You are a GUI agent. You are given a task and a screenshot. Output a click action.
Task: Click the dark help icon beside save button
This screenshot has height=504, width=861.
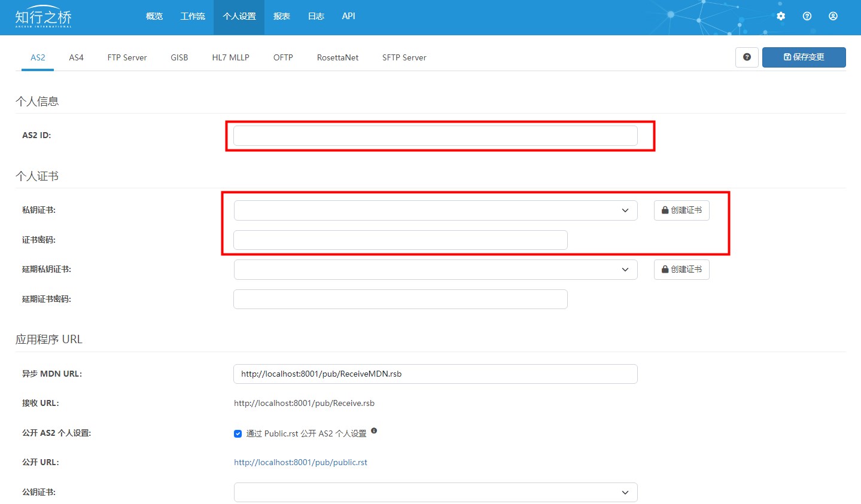click(x=747, y=57)
